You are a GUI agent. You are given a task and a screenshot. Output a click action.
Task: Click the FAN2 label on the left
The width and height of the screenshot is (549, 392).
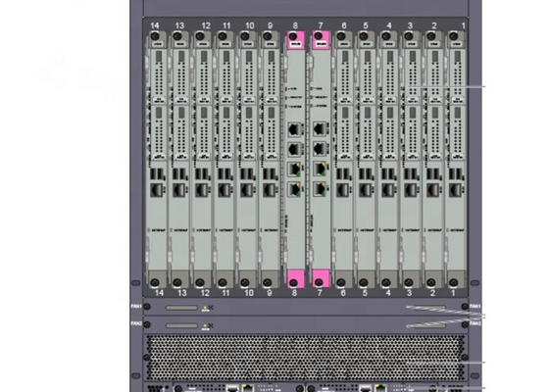(x=136, y=323)
